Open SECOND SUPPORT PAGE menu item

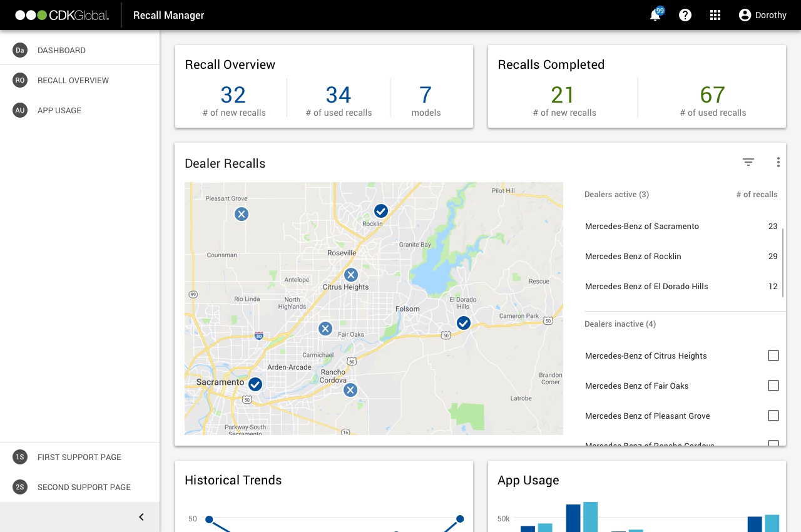pyautogui.click(x=80, y=487)
